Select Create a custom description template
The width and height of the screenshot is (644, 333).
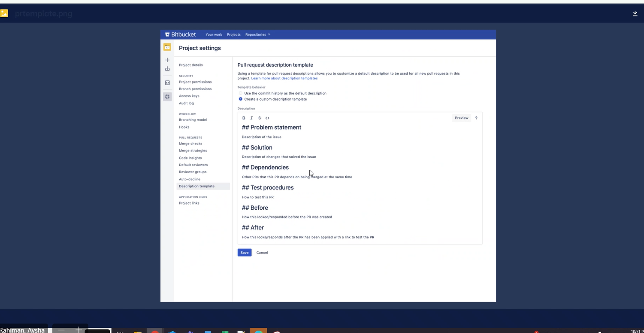click(273, 99)
